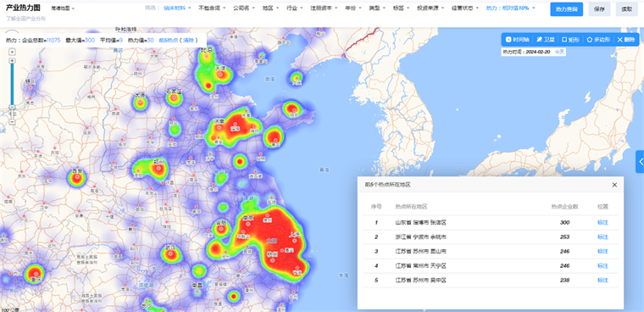Click the 上海 label on the map

[295, 235]
